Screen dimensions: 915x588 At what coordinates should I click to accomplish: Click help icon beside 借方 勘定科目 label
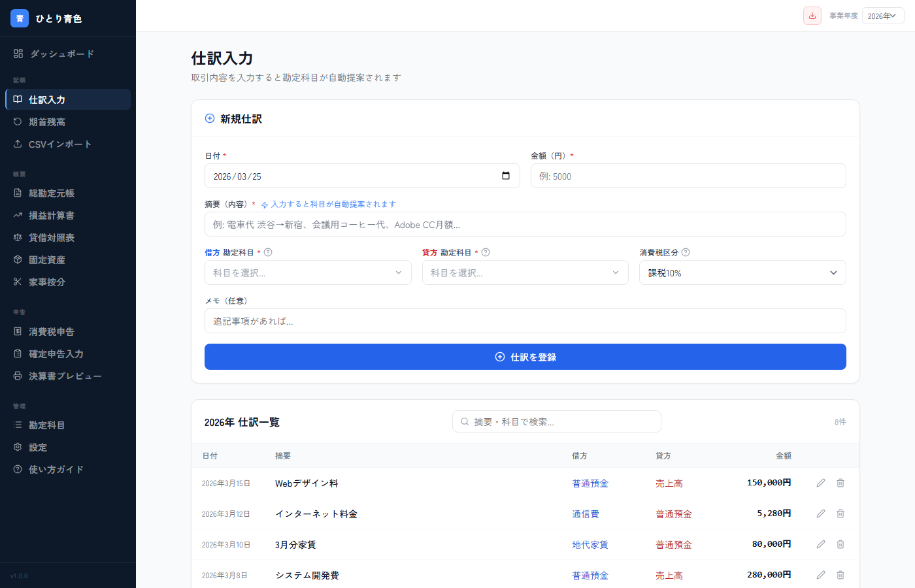click(x=268, y=252)
